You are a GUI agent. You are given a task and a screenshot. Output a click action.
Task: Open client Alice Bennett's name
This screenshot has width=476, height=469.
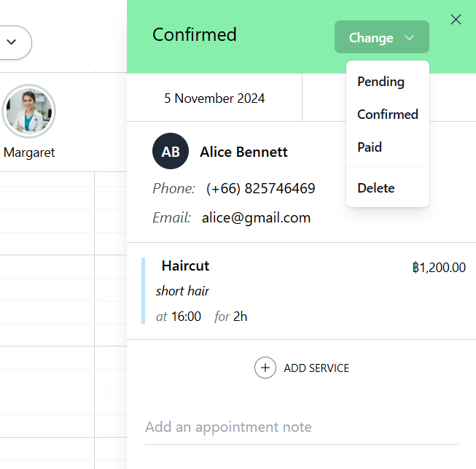pyautogui.click(x=243, y=152)
